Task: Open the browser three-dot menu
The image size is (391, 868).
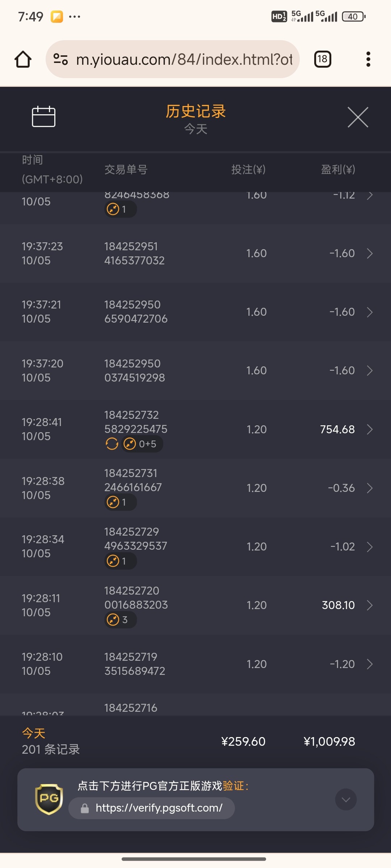Action: [368, 59]
